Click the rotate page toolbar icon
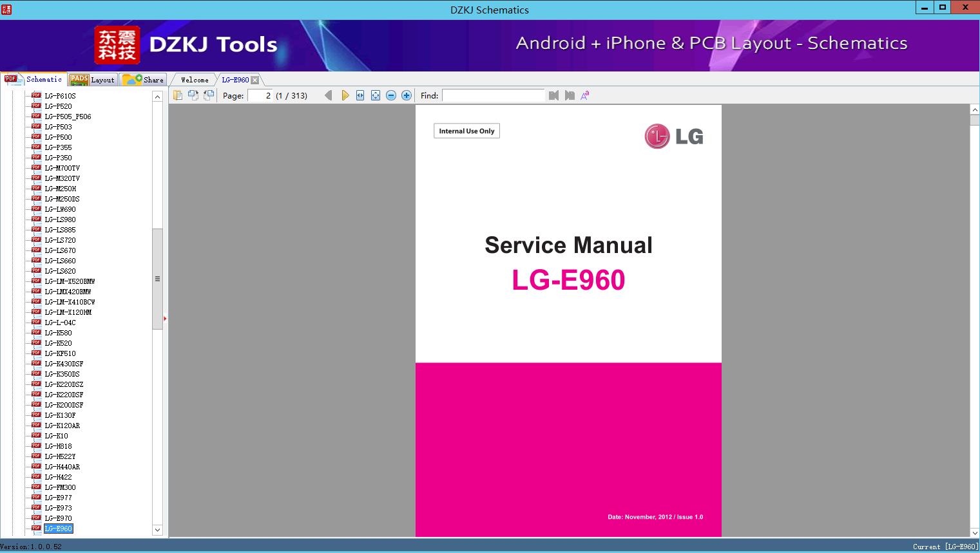Viewport: 980px width, 553px height. (x=193, y=95)
